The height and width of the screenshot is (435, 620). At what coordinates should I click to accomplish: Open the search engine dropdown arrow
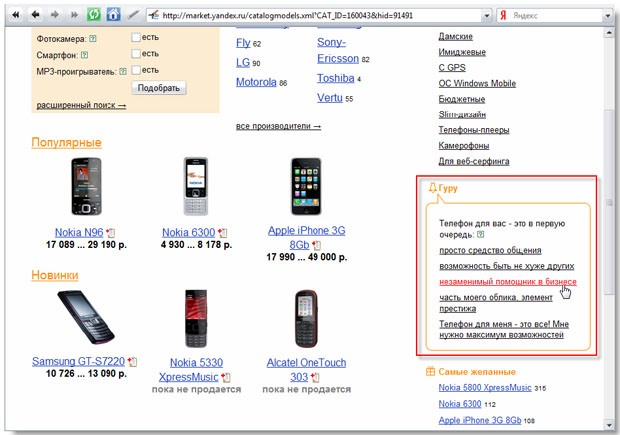point(608,16)
